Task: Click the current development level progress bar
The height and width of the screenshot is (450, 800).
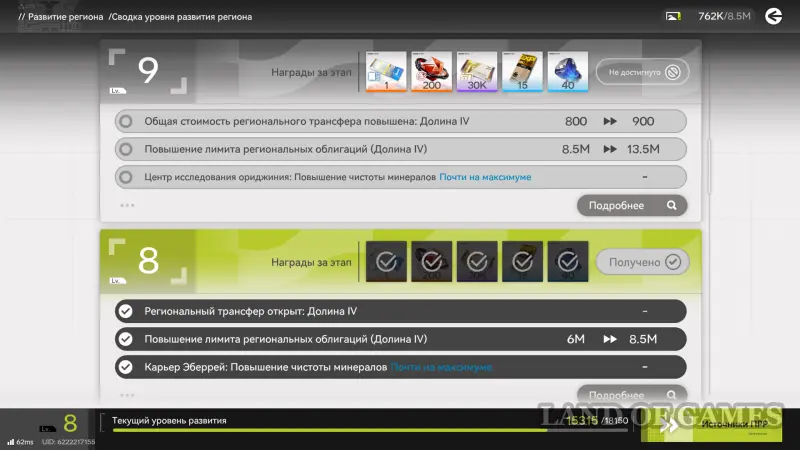Action: [x=330, y=430]
